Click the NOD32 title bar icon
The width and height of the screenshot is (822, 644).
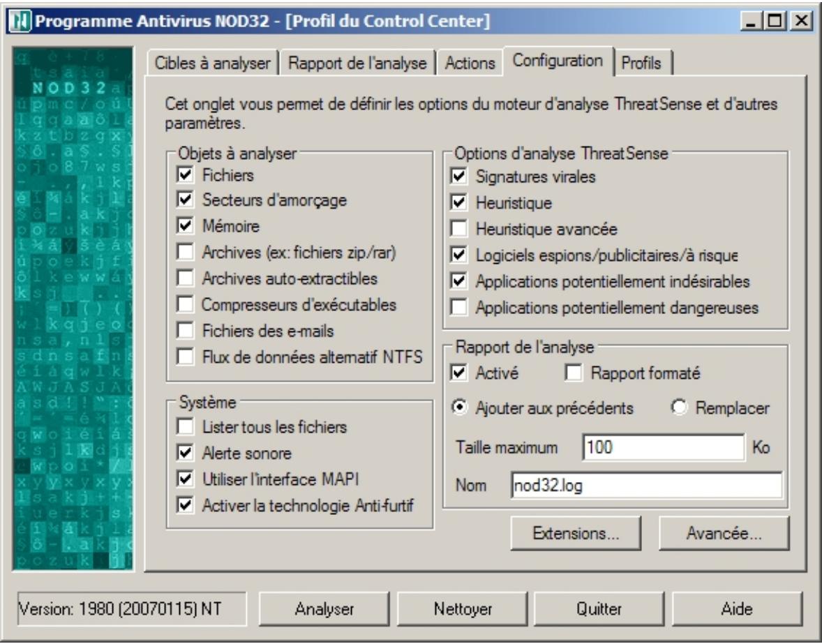[20, 22]
